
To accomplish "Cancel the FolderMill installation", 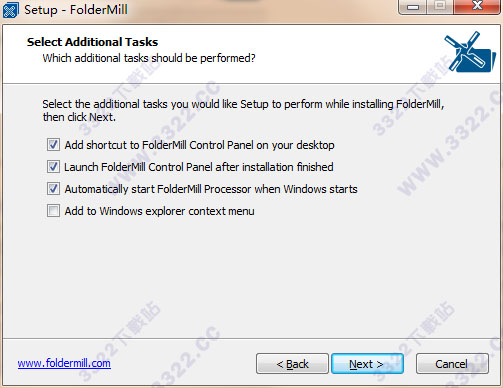I will (x=452, y=364).
